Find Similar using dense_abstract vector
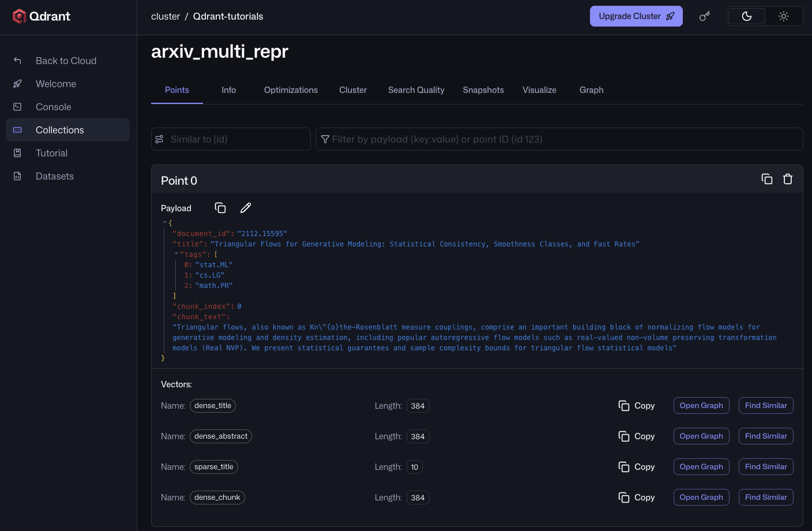Viewport: 812px width, 531px height. 766,436
